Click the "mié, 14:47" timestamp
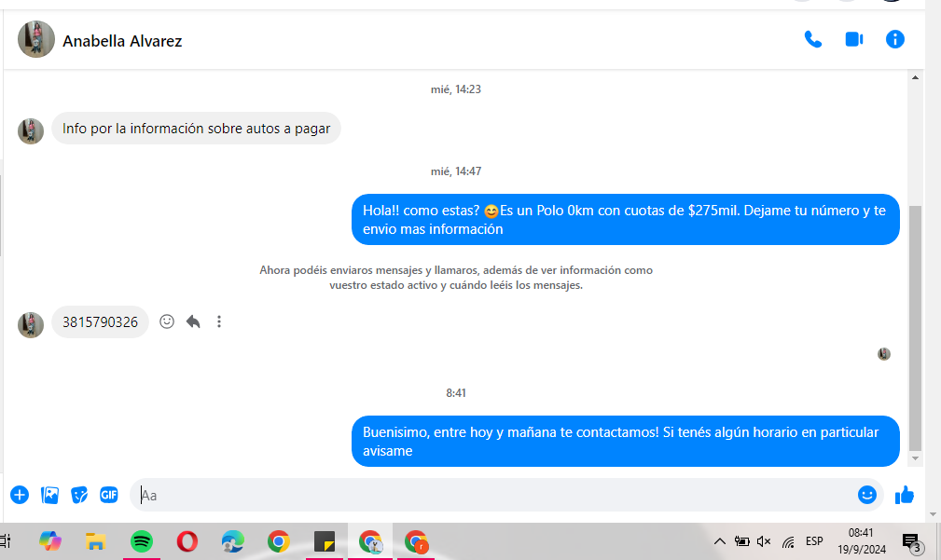This screenshot has height=560, width=941. tap(455, 171)
